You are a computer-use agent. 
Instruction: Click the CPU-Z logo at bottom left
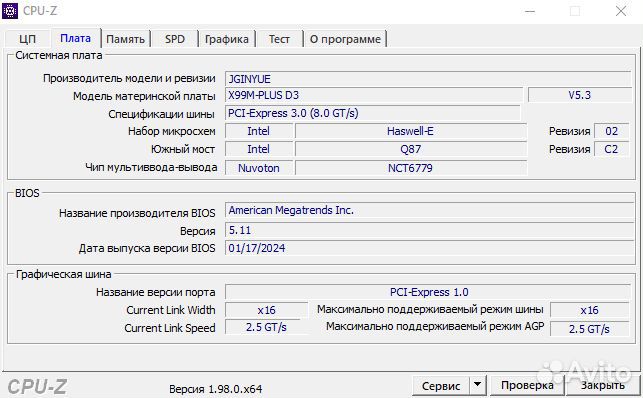tap(37, 387)
